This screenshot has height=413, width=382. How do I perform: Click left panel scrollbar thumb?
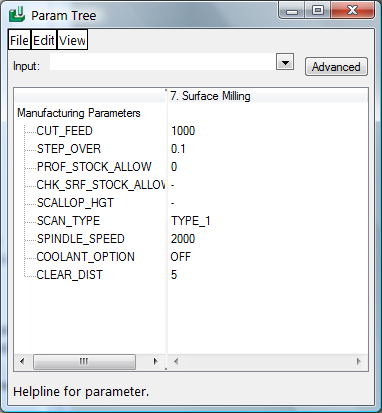click(84, 361)
